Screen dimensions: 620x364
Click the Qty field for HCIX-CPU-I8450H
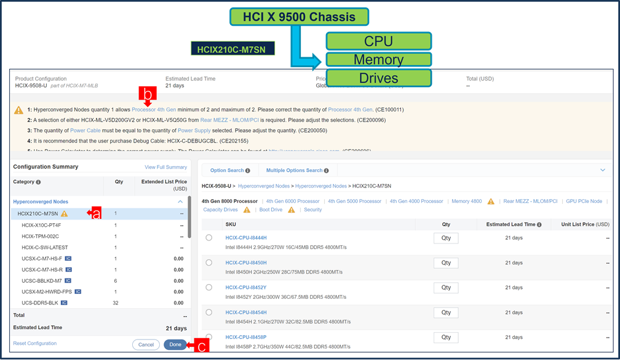(x=446, y=263)
